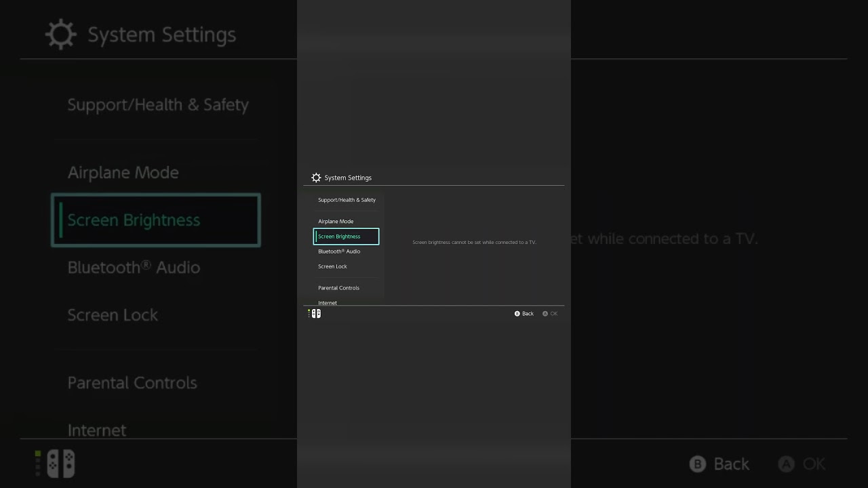Click the small System Settings title in the center panel
This screenshot has width=868, height=488.
(348, 178)
